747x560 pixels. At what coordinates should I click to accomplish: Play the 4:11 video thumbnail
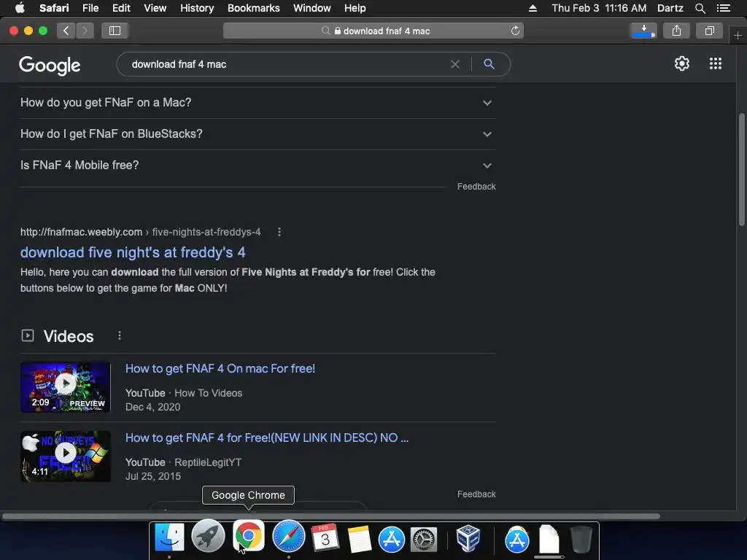65,456
